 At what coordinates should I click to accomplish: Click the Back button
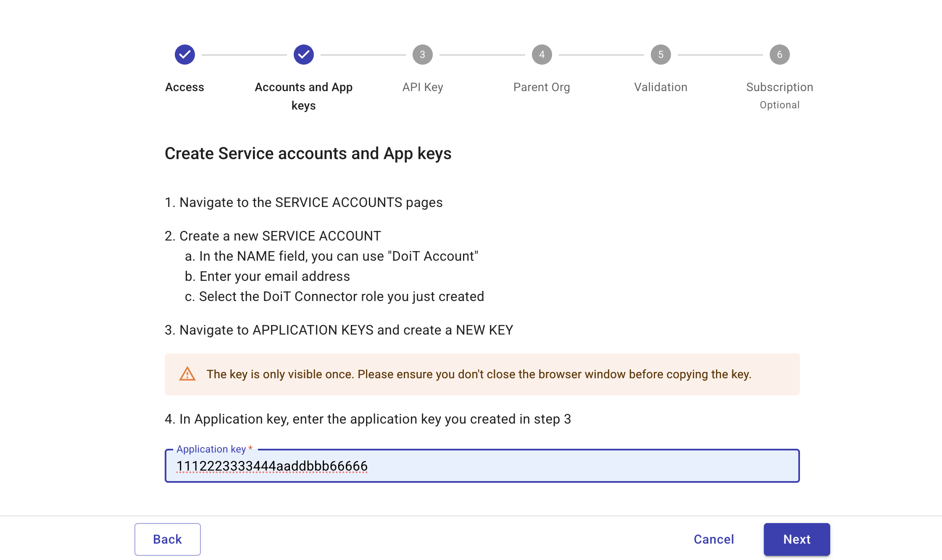167,539
